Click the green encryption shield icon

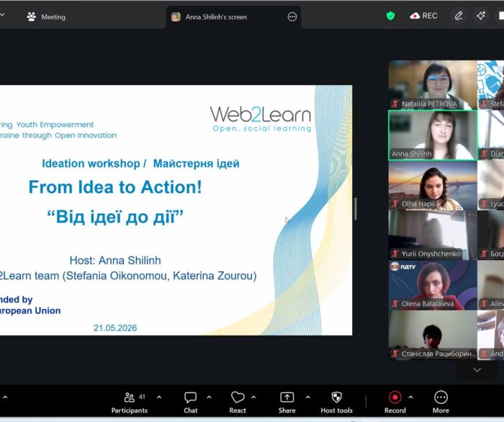390,16
